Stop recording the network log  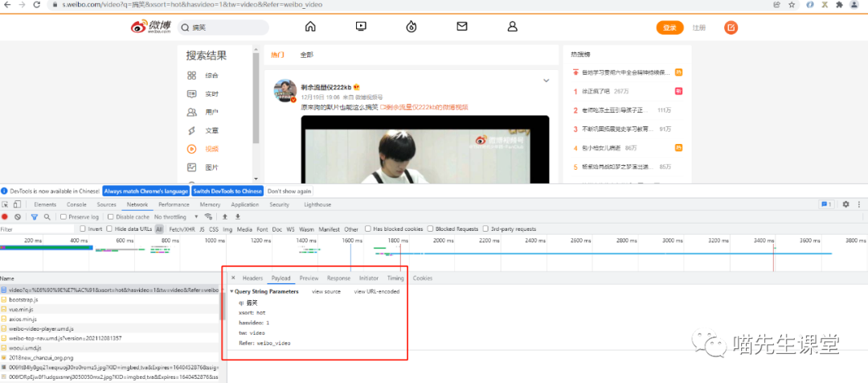(5, 216)
